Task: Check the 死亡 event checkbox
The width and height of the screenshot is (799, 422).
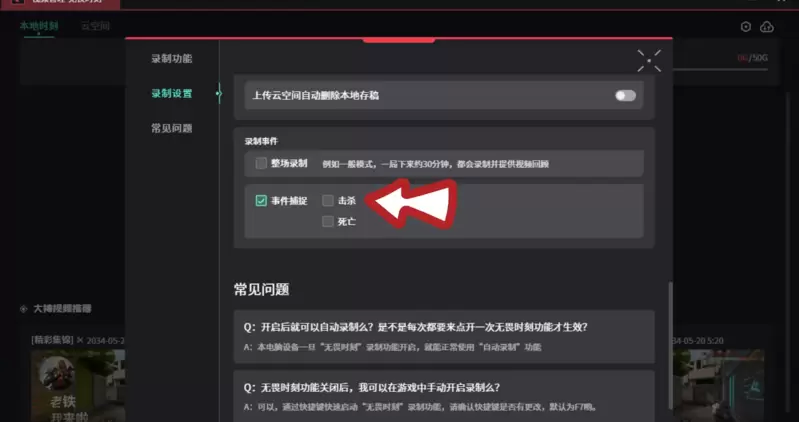Action: coord(328,221)
